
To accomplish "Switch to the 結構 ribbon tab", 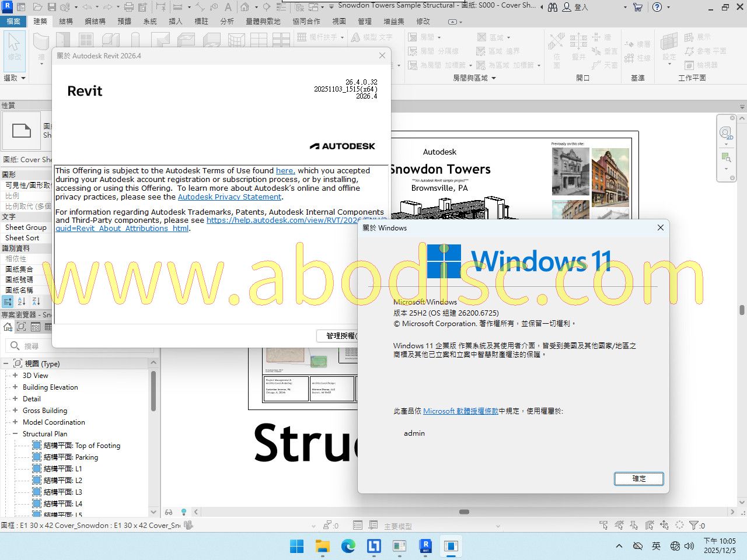I will (x=66, y=21).
